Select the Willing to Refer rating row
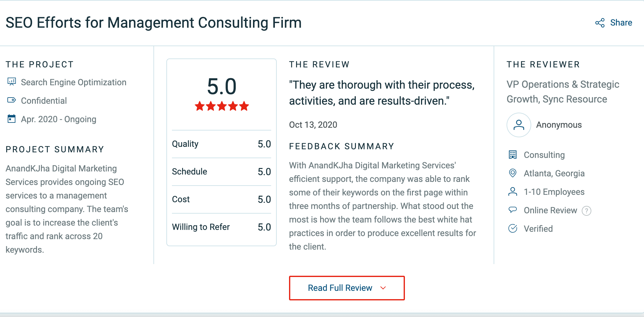This screenshot has width=644, height=317. pyautogui.click(x=221, y=227)
